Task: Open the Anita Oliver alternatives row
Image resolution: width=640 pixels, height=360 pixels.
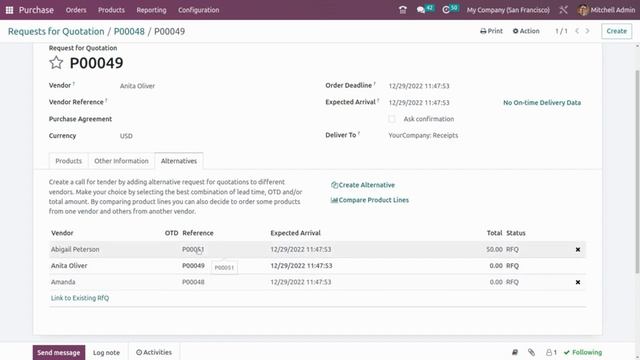Action: pos(317,266)
